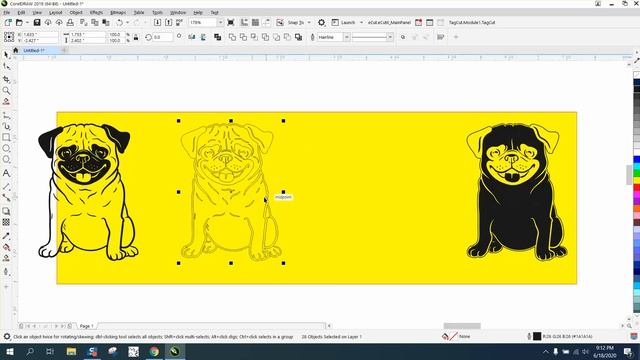Click the Trim shapes icon

coord(243,37)
